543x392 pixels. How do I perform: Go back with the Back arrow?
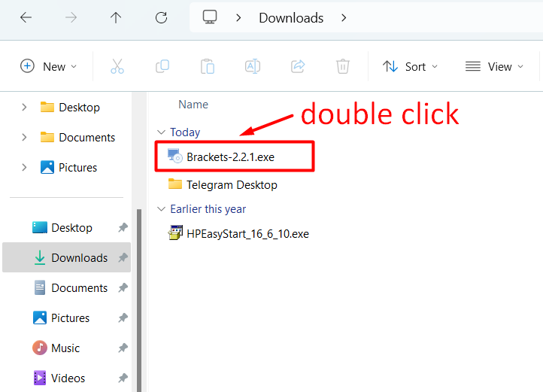pos(26,17)
